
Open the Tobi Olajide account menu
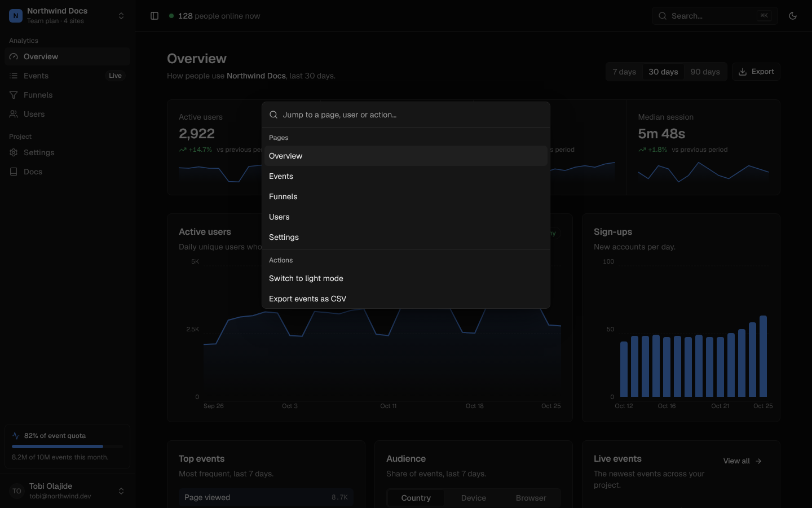click(x=67, y=491)
